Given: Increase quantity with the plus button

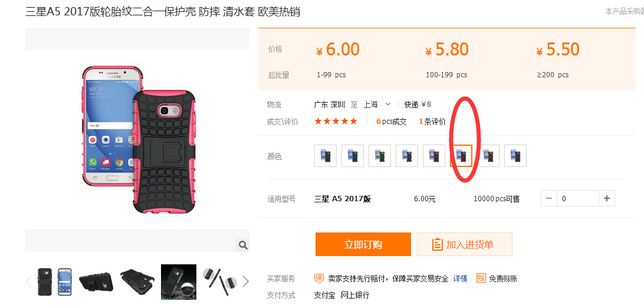Looking at the screenshot, I should click(x=607, y=199).
